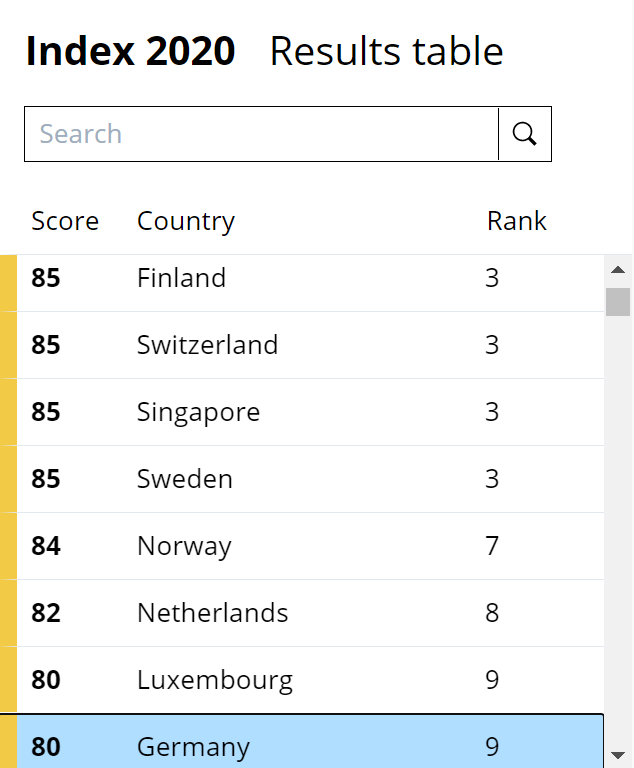Click the vertical scrollbar thumb
Viewport: 634px width, 768px height.
click(618, 301)
